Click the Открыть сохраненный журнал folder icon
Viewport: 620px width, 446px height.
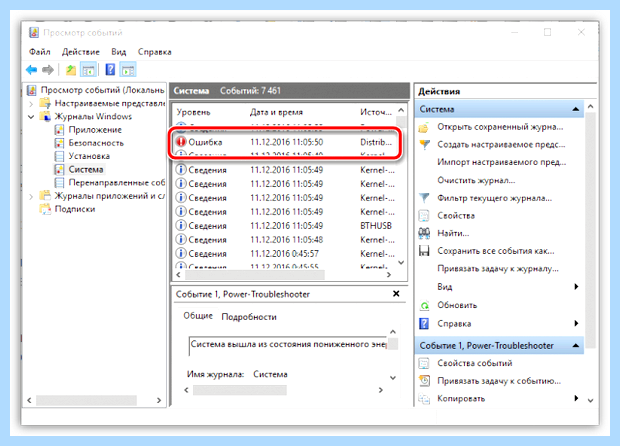coord(424,127)
